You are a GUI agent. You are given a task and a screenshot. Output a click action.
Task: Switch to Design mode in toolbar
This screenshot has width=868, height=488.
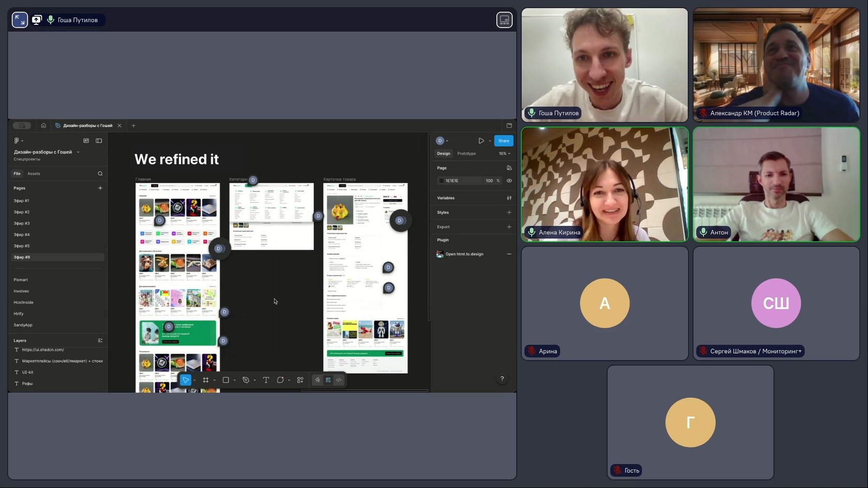click(x=328, y=380)
